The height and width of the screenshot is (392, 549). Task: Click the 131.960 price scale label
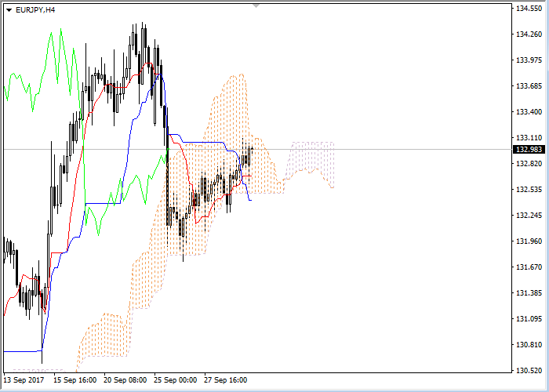(529, 241)
